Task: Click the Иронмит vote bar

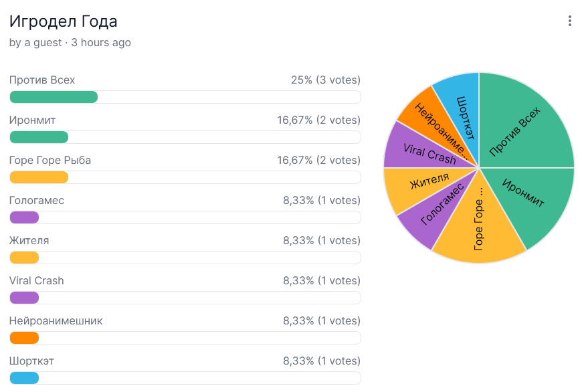Action: 39,137
